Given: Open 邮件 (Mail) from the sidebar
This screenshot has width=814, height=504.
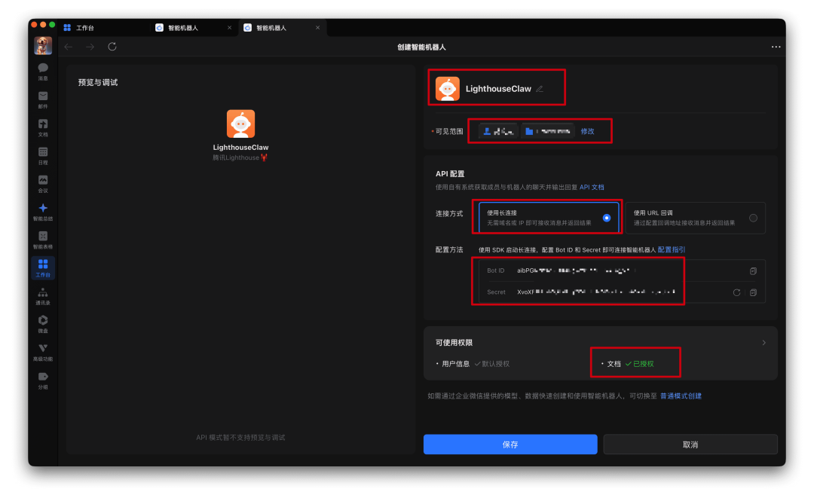Looking at the screenshot, I should 43,99.
